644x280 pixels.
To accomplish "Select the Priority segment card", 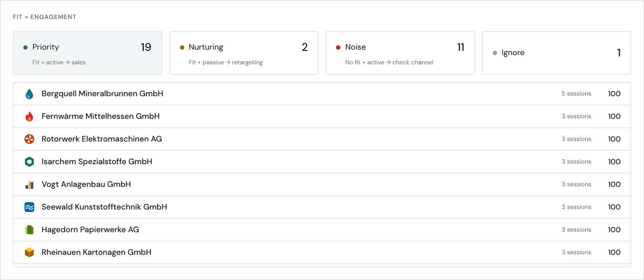I will tap(87, 53).
